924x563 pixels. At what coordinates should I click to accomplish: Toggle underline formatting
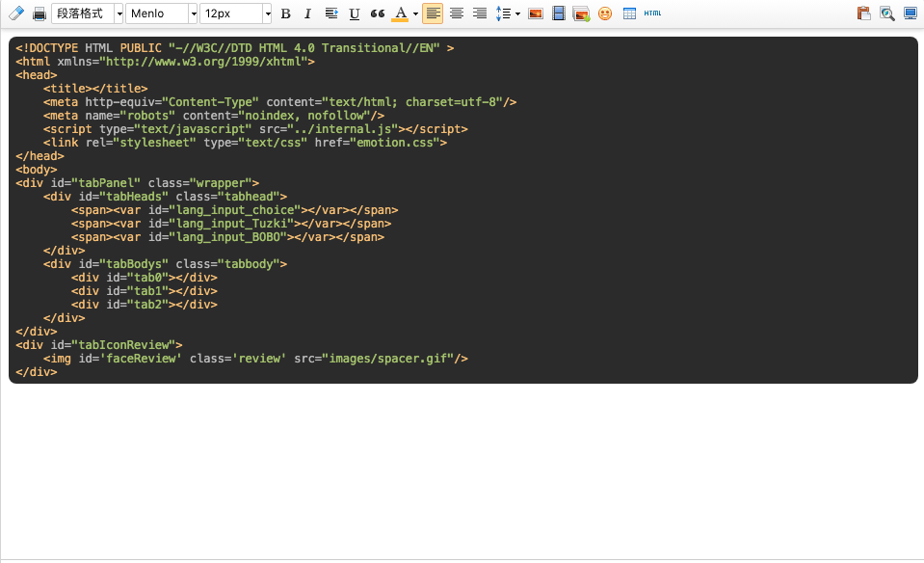pos(355,13)
